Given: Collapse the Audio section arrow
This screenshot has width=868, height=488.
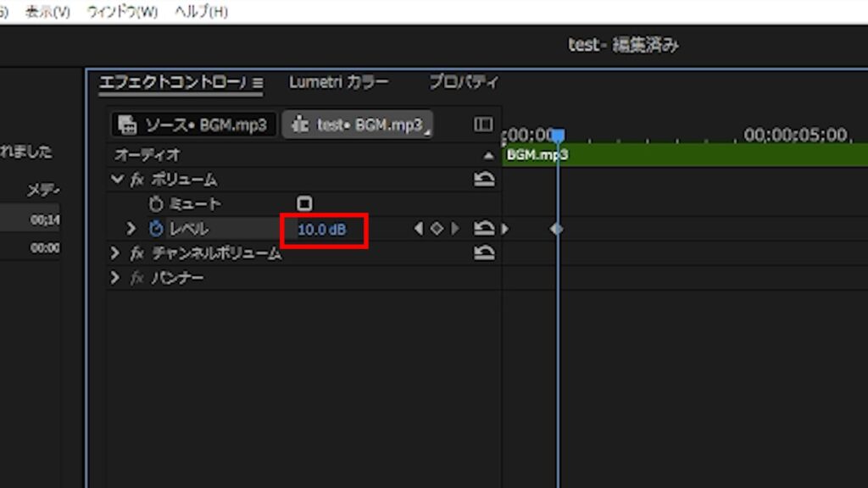Looking at the screenshot, I should coord(488,156).
